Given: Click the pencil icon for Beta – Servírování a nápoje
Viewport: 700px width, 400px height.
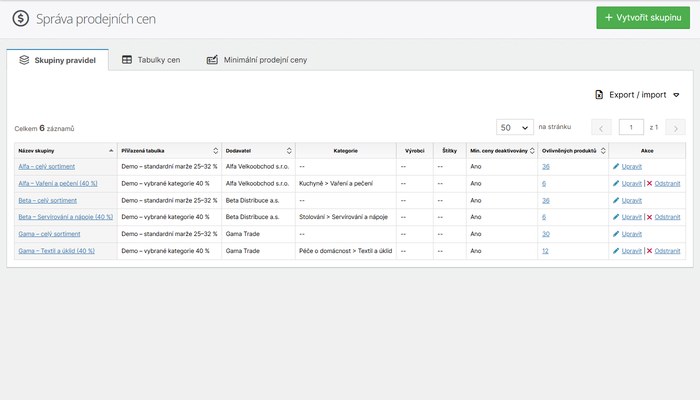Looking at the screenshot, I should [x=616, y=217].
